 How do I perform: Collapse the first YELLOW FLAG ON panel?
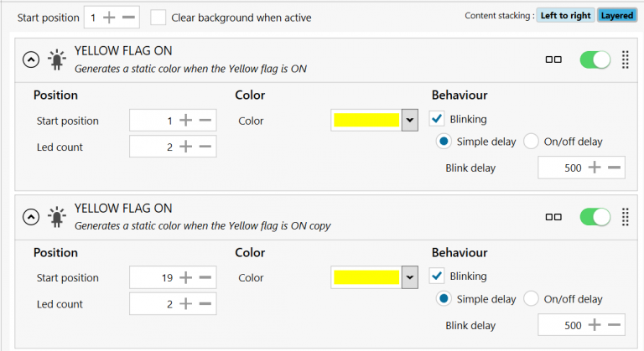coord(30,59)
